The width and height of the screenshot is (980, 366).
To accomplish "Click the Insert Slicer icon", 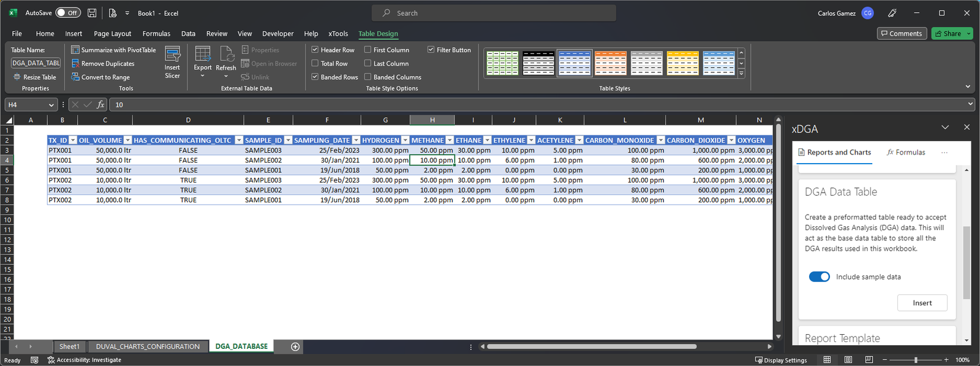I will 172,55.
